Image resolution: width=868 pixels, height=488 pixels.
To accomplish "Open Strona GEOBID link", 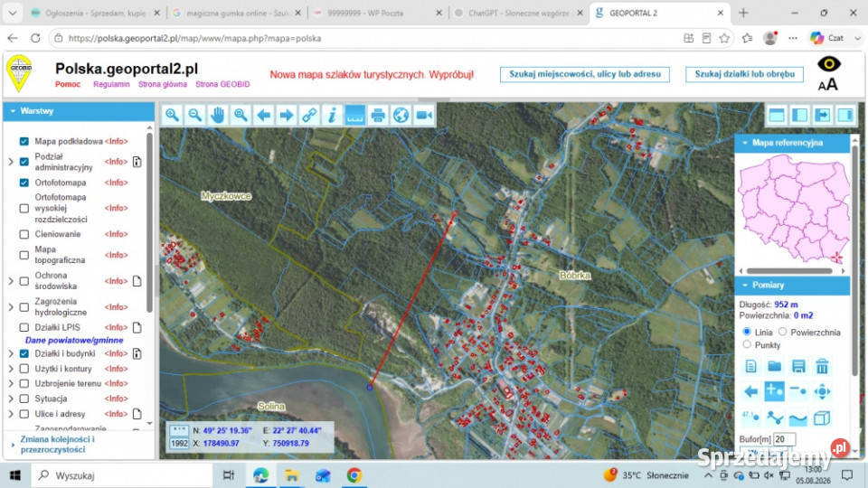I will 222,84.
